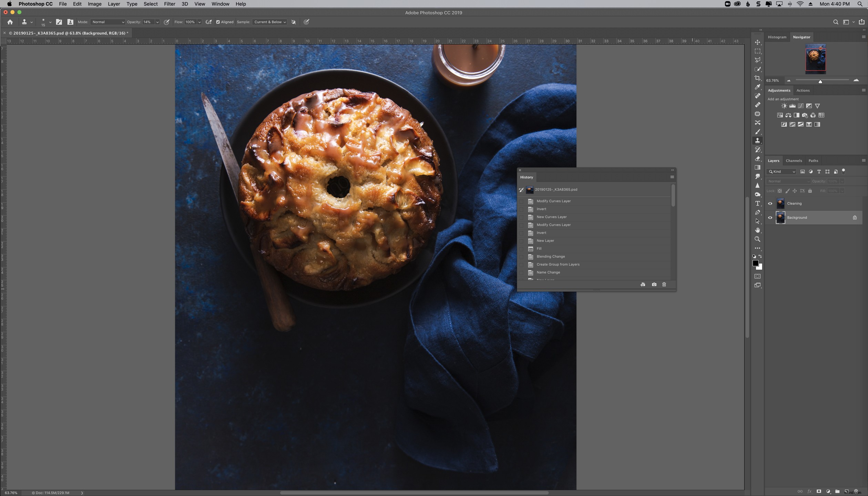868x496 pixels.
Task: Open the brush blend Mode dropdown
Action: tap(108, 22)
